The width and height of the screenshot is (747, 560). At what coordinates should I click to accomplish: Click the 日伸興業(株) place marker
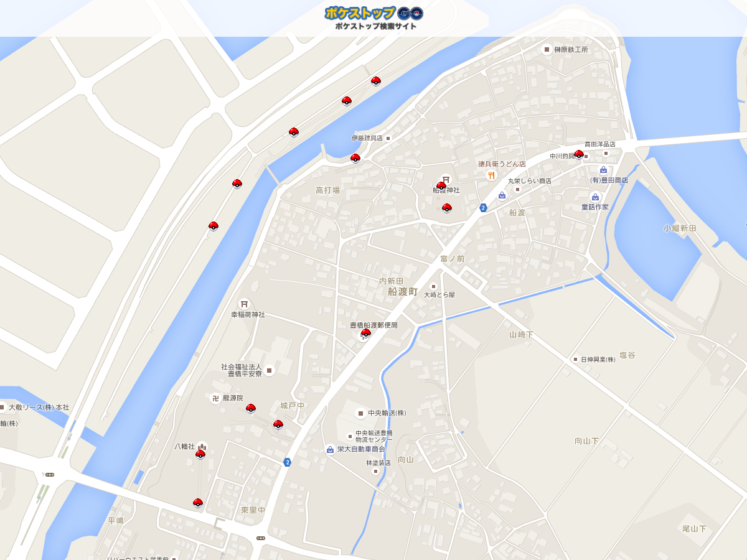[575, 359]
